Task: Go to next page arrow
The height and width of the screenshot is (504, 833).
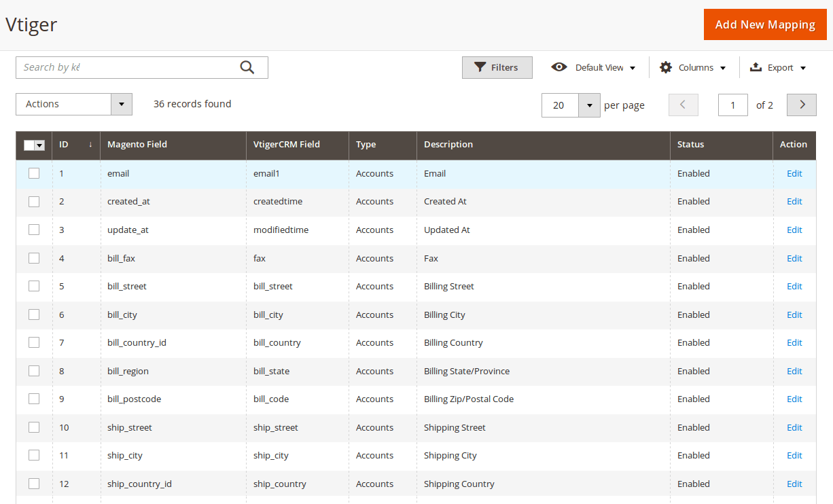Action: pos(802,105)
